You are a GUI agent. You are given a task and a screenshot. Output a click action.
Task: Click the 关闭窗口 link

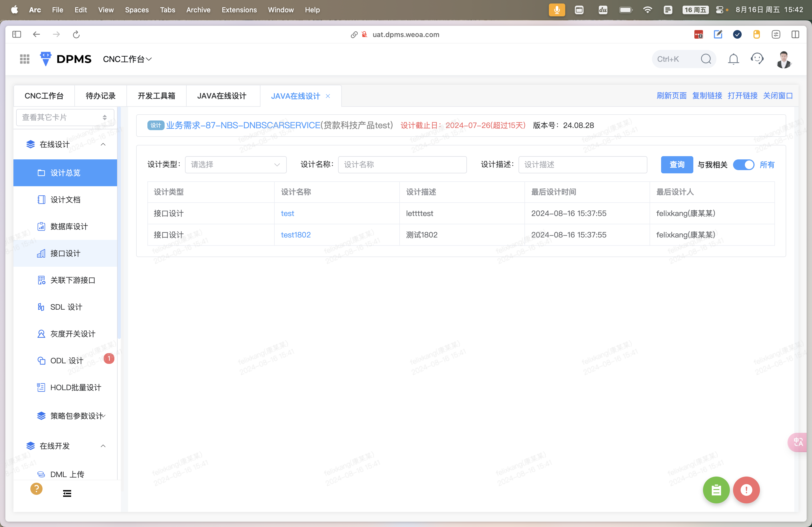778,96
